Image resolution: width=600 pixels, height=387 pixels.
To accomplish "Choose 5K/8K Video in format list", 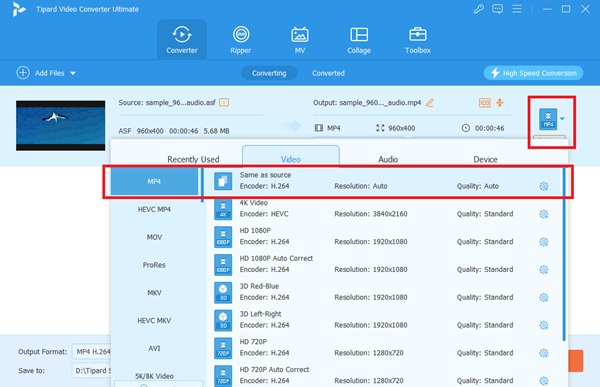I will coord(154,376).
